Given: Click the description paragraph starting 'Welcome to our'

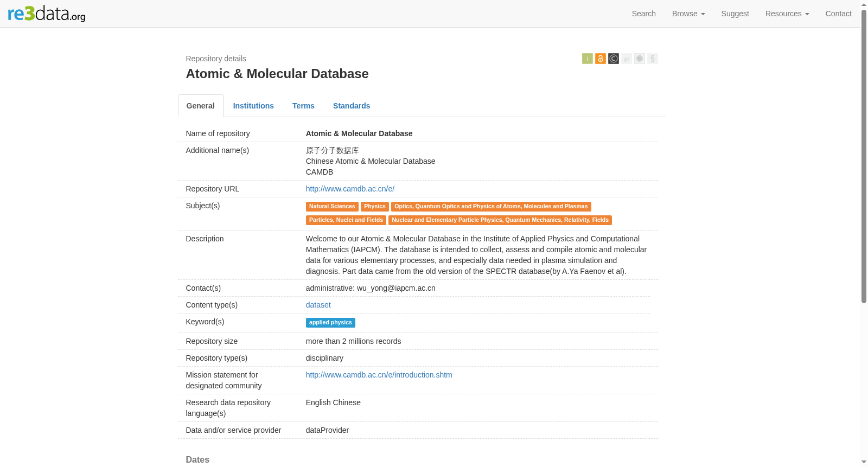Looking at the screenshot, I should point(476,255).
